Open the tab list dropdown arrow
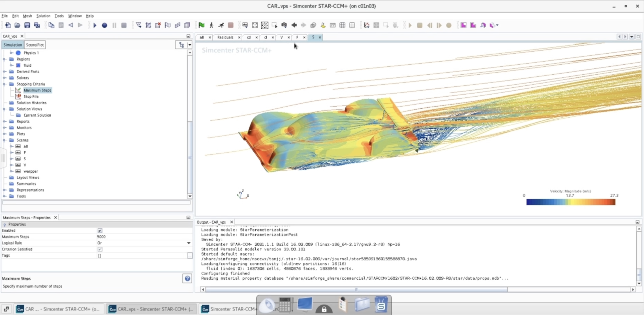Viewport: 644px width, 315px height. [632, 37]
